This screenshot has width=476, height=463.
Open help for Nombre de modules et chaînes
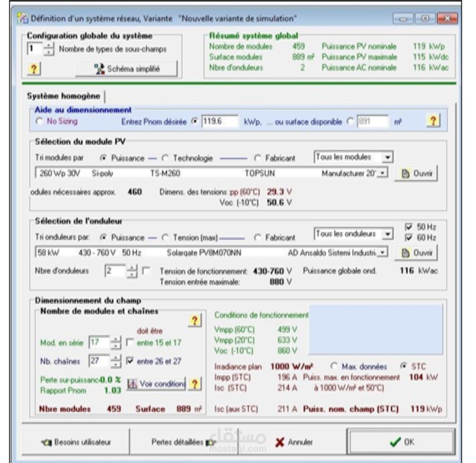click(195, 321)
